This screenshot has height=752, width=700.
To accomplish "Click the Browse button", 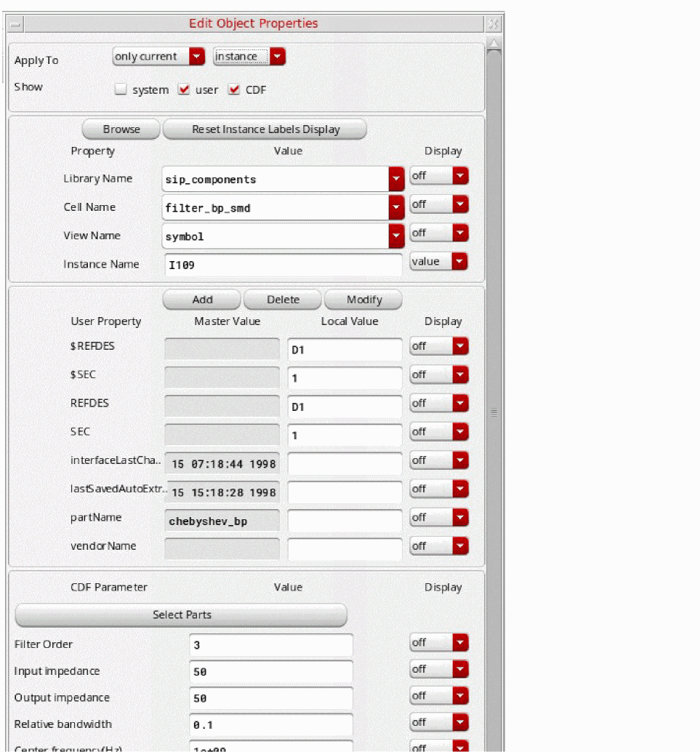I will pos(121,129).
